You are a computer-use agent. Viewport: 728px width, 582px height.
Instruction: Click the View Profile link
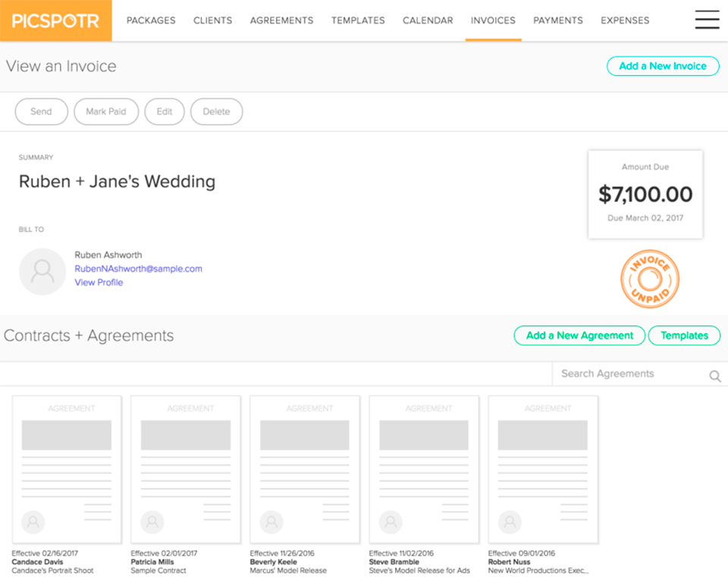point(99,282)
